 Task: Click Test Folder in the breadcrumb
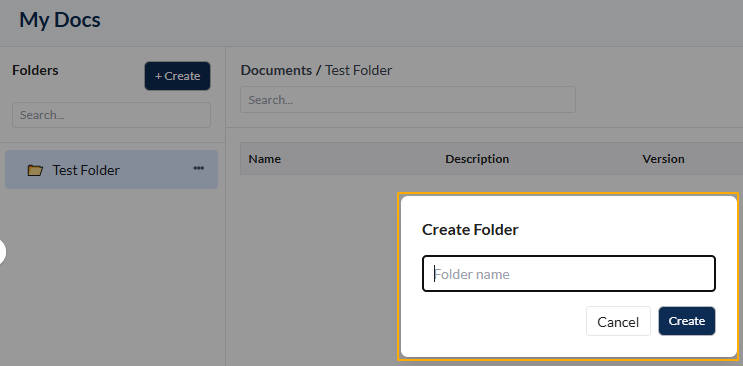tap(358, 70)
